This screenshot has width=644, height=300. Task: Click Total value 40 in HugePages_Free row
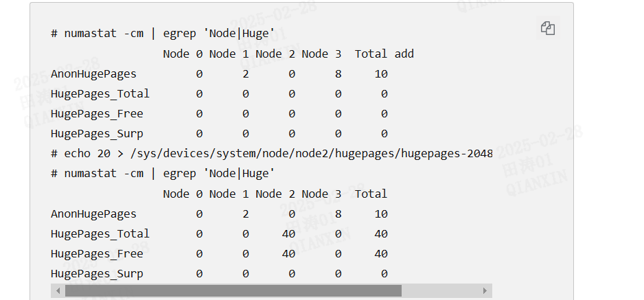tap(381, 253)
